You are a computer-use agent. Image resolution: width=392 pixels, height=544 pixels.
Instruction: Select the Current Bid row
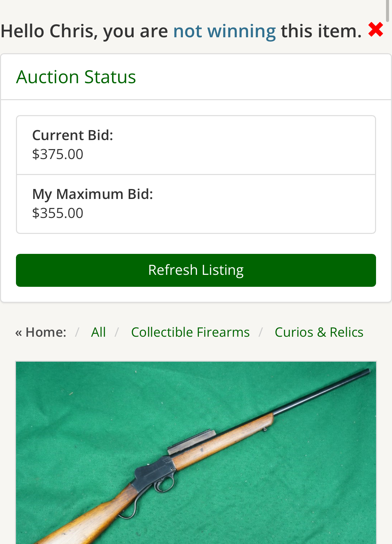coord(196,145)
